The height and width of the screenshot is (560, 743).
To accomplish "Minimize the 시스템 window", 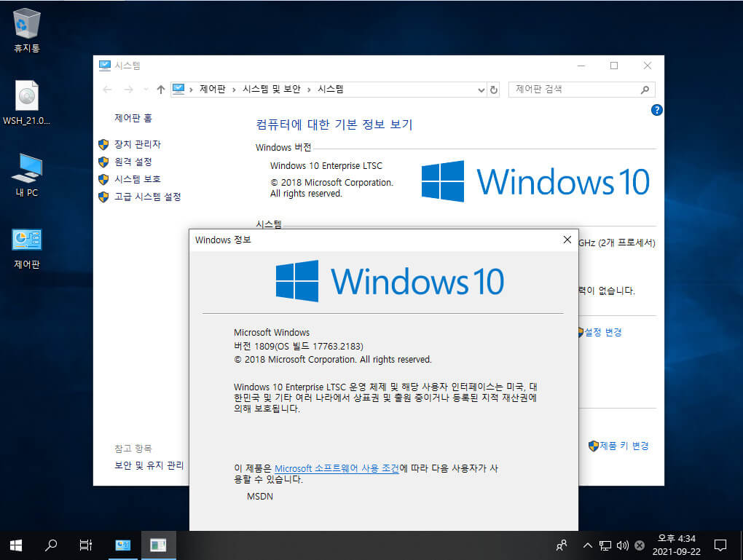I will tap(581, 66).
